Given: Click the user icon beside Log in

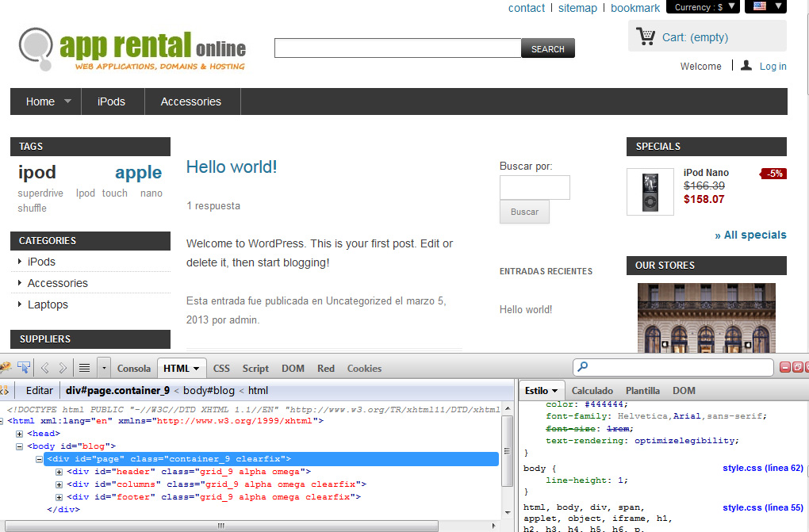Looking at the screenshot, I should tap(746, 66).
